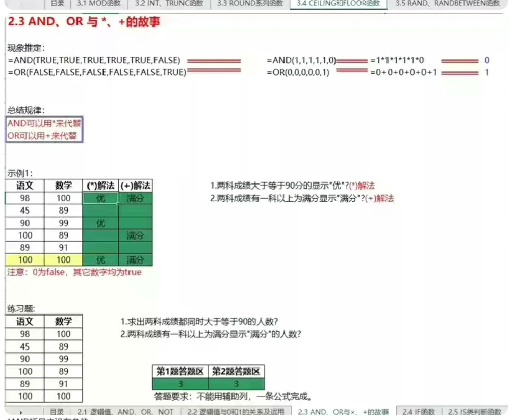Click question 2.两科成绩有一科以上为满分显示"满分"?(+)解法
The width and height of the screenshot is (516, 420).
pyautogui.click(x=302, y=198)
